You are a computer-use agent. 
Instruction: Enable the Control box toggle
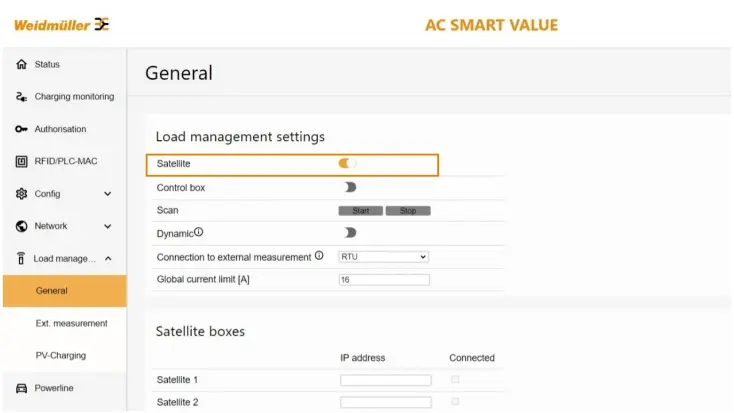350,187
